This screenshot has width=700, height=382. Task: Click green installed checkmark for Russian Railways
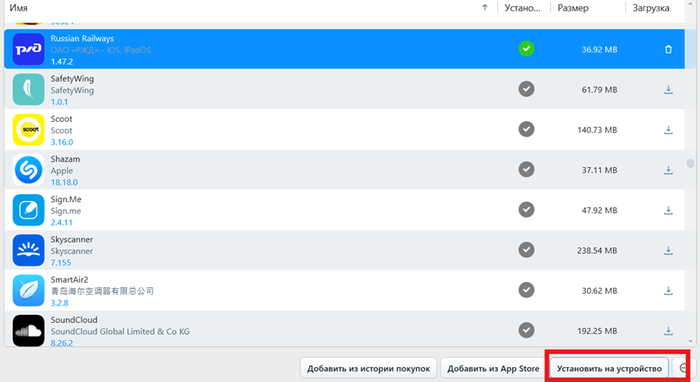pyautogui.click(x=526, y=49)
